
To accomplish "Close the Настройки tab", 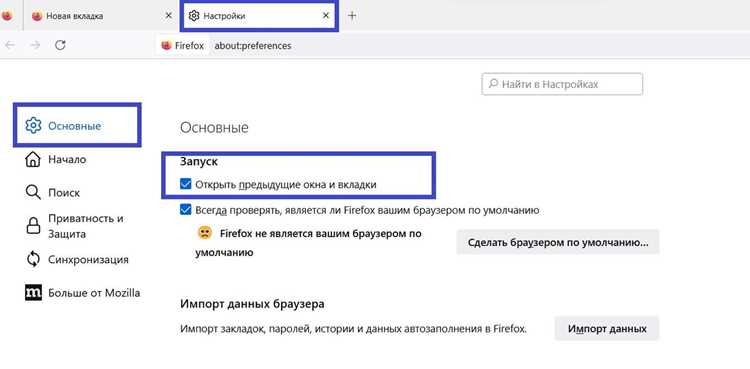I will (326, 16).
